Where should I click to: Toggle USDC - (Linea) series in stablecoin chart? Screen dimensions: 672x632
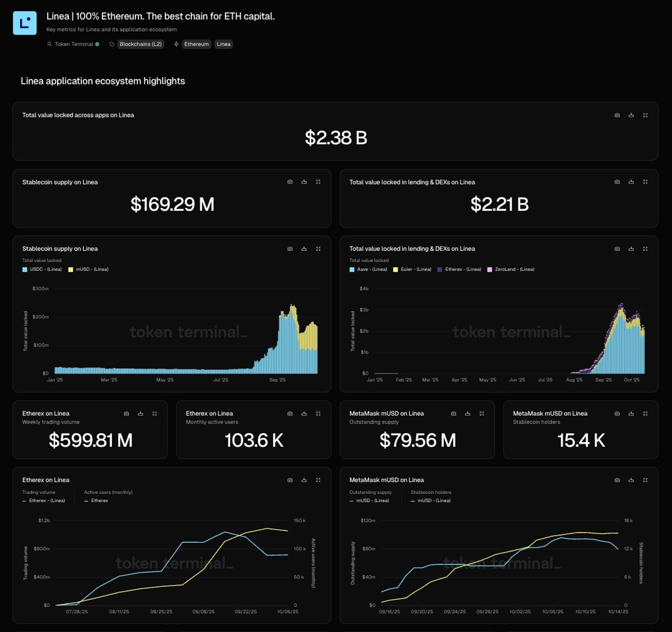point(45,270)
